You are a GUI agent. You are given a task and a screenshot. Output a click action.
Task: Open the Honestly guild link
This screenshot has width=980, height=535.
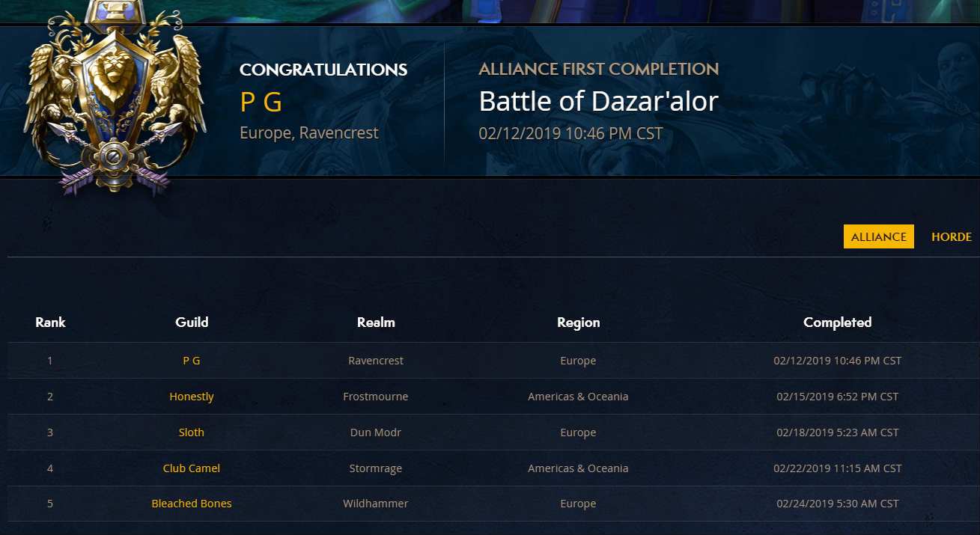(192, 397)
